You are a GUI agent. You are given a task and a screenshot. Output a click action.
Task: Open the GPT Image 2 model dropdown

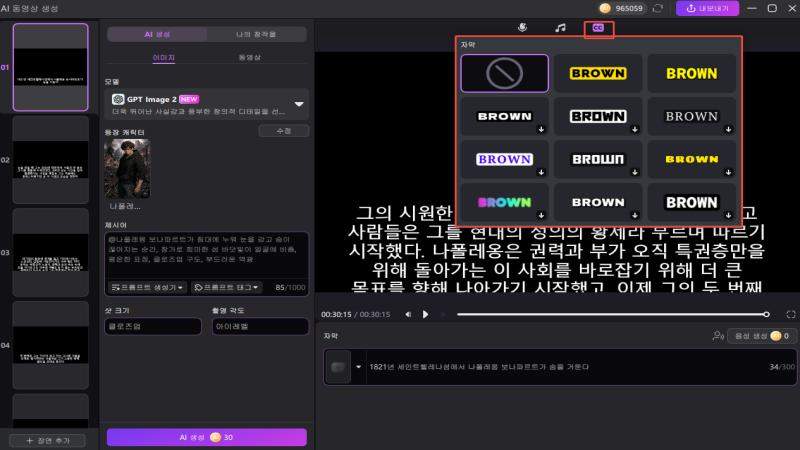[x=299, y=104]
